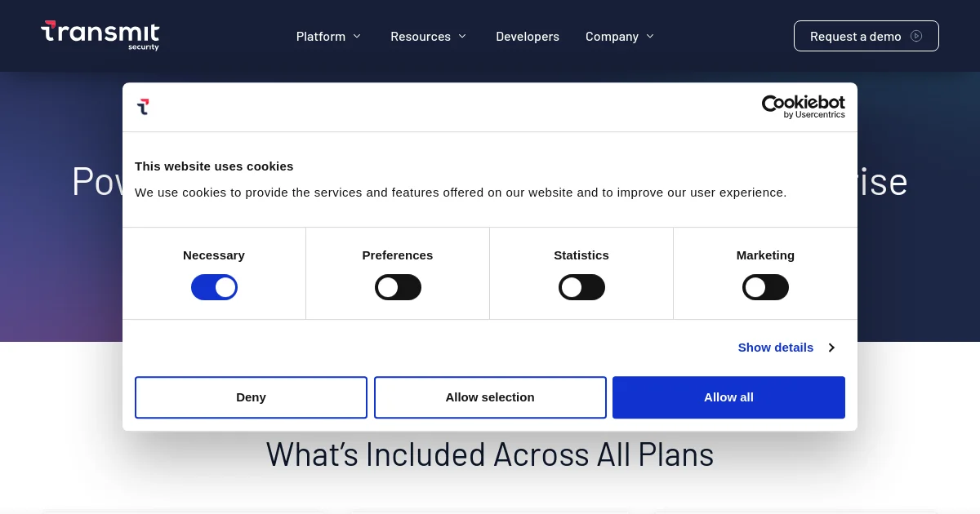Image resolution: width=980 pixels, height=514 pixels.
Task: Click the Request a demo button
Action: click(866, 36)
